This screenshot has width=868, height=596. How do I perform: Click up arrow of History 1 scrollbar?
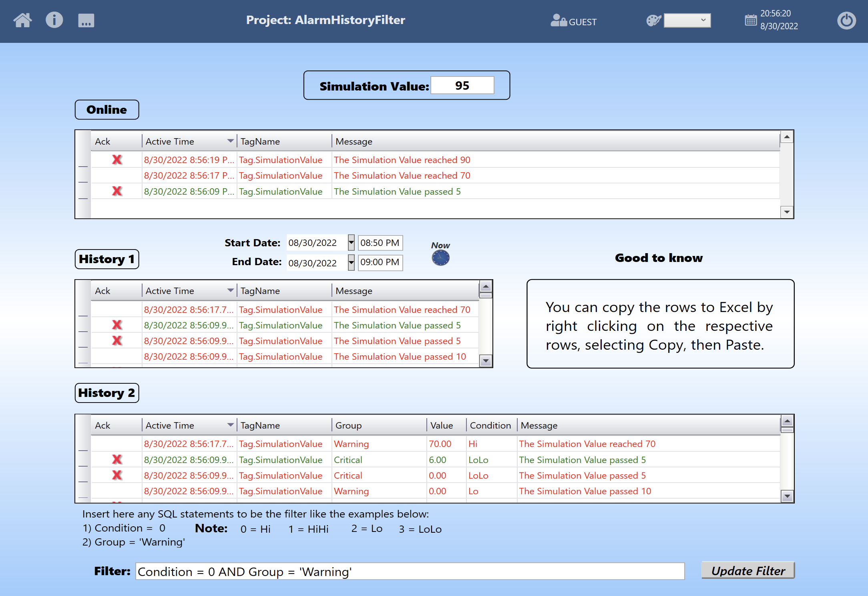click(486, 286)
